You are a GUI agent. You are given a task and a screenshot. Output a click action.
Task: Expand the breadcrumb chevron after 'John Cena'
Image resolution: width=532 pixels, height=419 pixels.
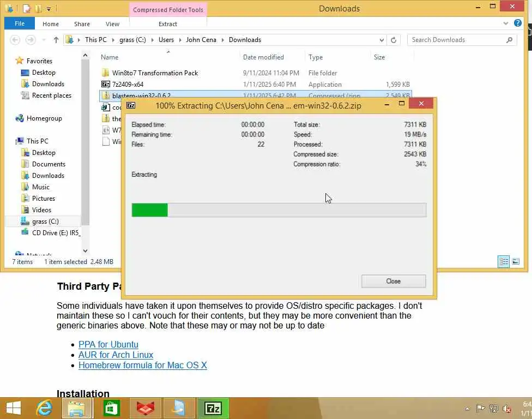222,40
